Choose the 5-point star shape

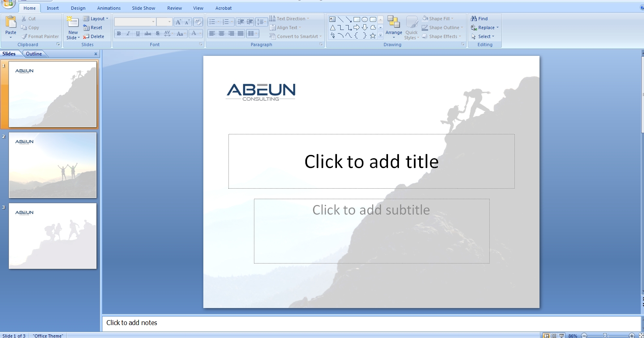click(x=373, y=36)
